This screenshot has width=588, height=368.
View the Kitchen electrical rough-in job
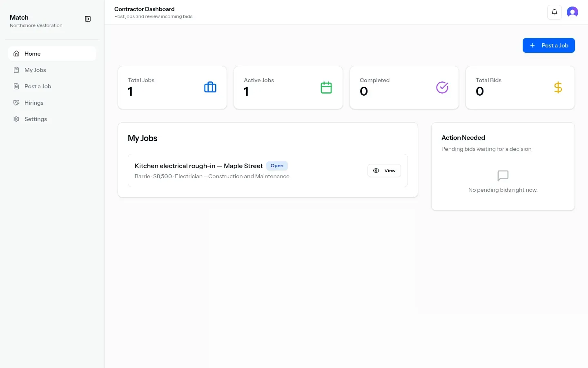(384, 171)
